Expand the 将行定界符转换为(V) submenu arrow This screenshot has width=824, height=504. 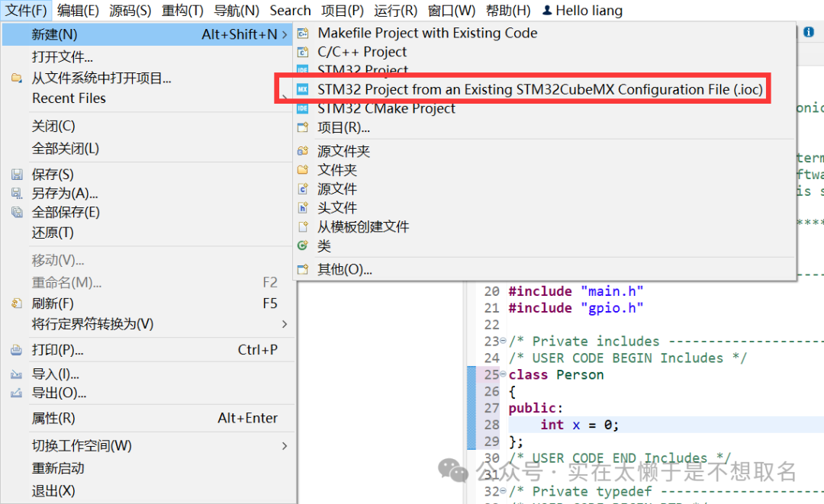coord(285,324)
